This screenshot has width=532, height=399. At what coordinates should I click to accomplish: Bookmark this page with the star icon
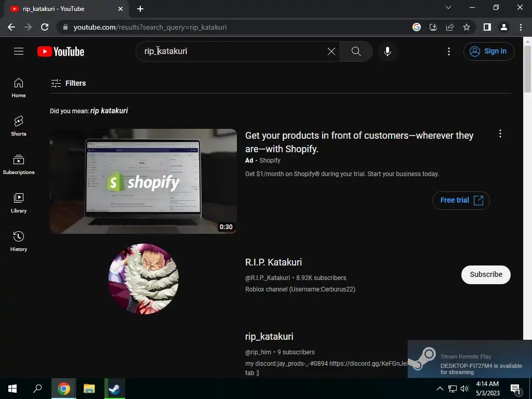[x=467, y=27]
